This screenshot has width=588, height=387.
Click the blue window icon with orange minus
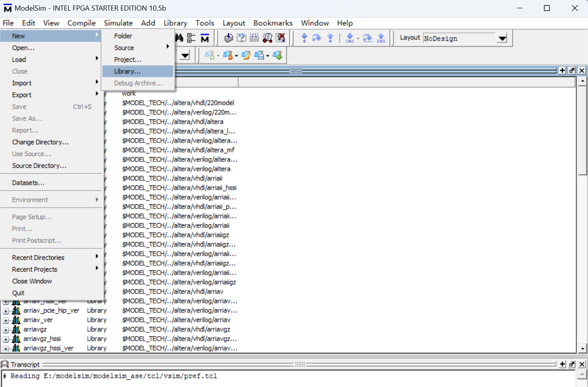coord(228,55)
